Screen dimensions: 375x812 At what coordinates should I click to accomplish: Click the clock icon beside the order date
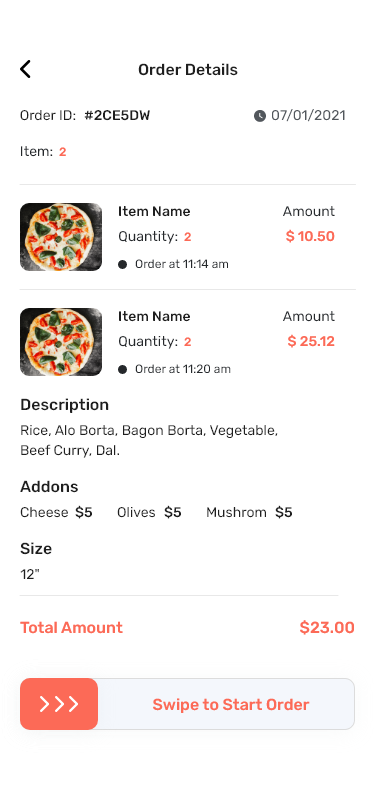click(259, 115)
